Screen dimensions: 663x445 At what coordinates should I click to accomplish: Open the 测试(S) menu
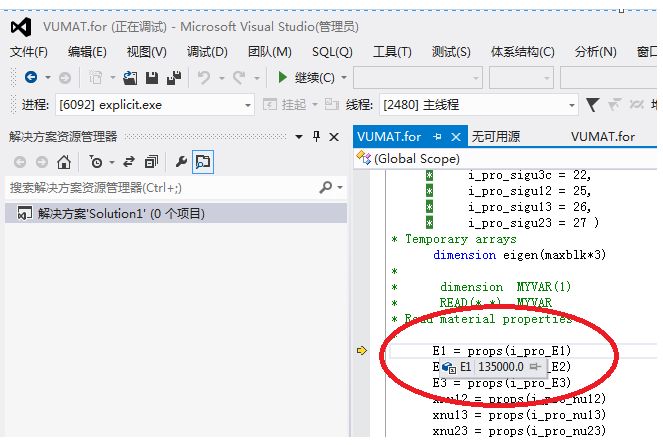click(x=451, y=52)
